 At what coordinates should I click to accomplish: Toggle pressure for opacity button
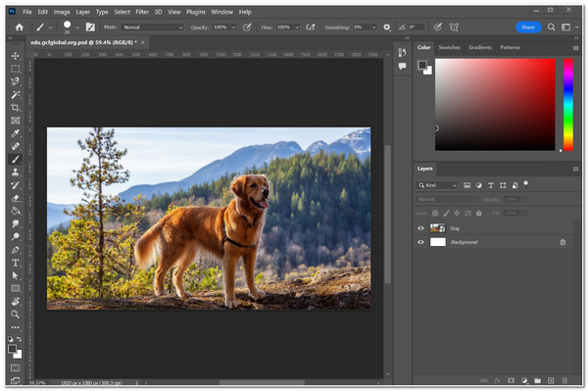click(x=247, y=27)
